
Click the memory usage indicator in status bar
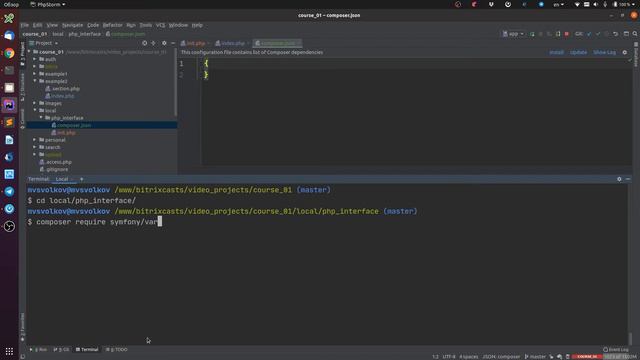tap(620, 356)
